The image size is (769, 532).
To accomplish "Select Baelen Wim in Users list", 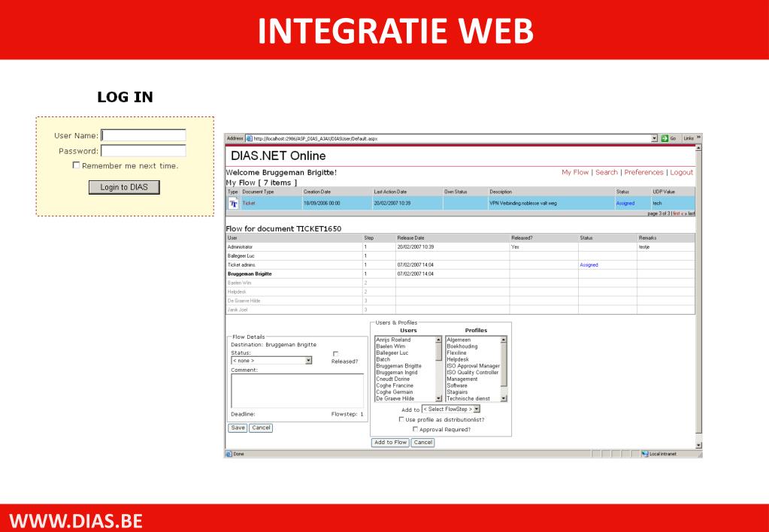I will (391, 346).
